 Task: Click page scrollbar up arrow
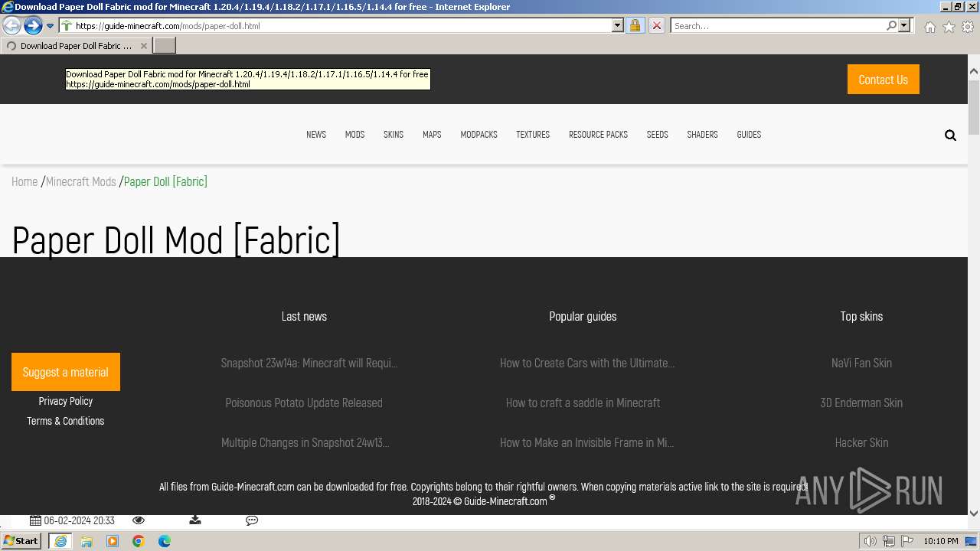coord(974,71)
